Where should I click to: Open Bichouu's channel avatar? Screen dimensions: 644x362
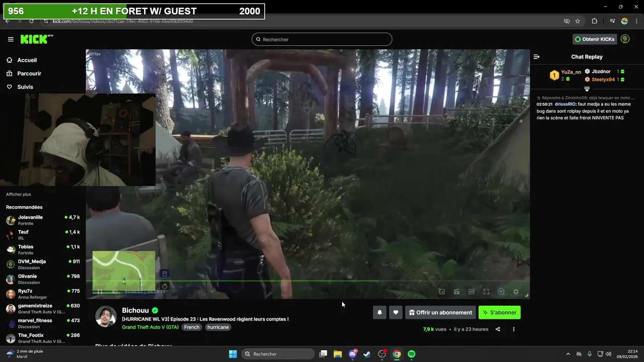[106, 316]
